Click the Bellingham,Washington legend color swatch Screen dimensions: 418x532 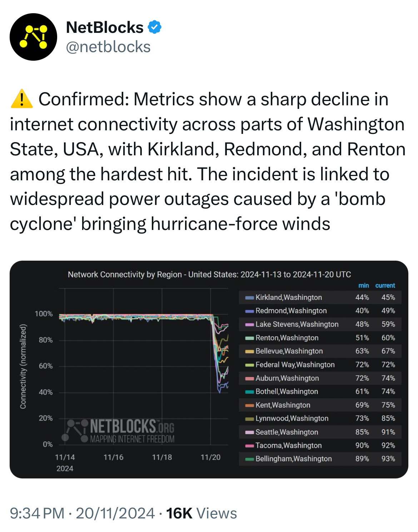click(249, 459)
